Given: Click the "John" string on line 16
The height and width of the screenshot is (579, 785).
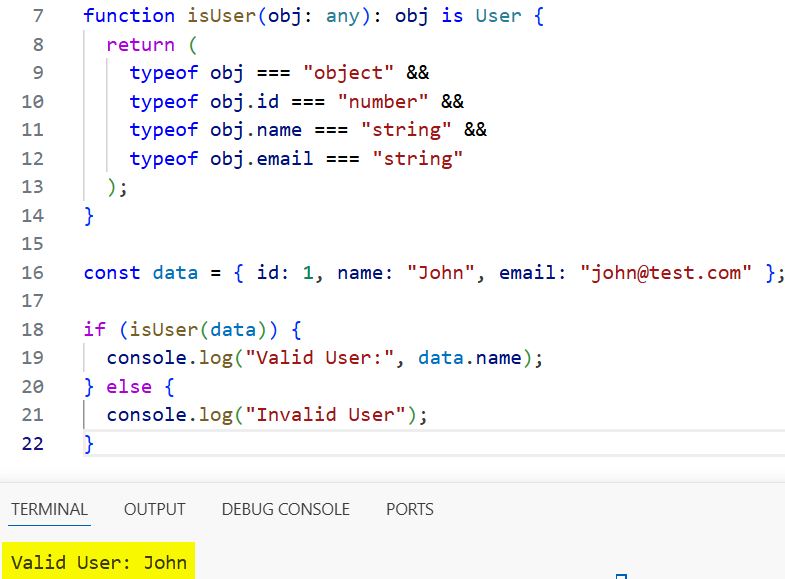Looking at the screenshot, I should tap(441, 273).
